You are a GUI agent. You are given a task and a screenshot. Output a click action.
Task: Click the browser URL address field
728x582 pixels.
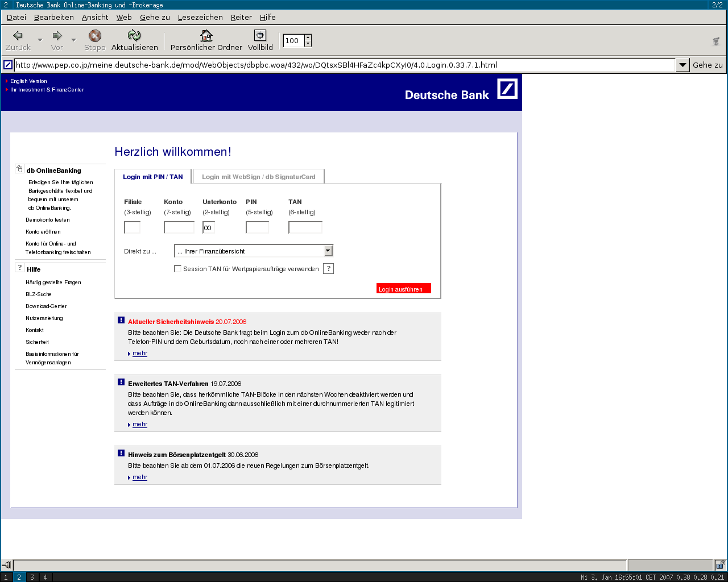click(x=345, y=65)
